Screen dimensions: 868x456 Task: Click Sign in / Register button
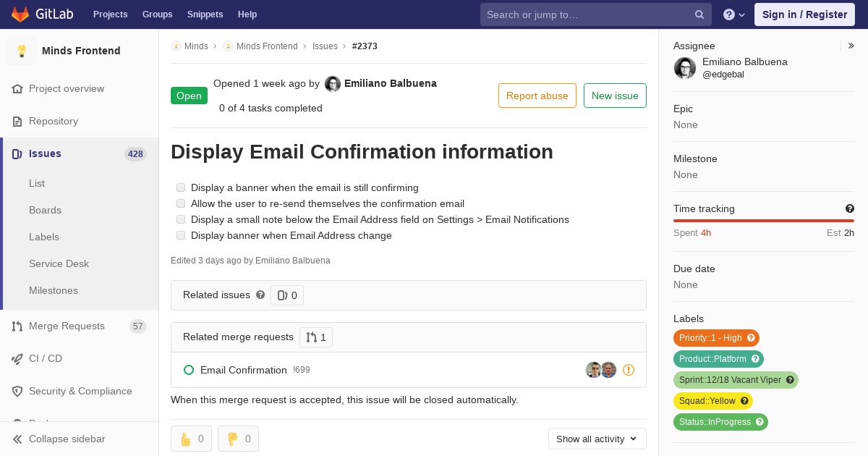tap(804, 14)
